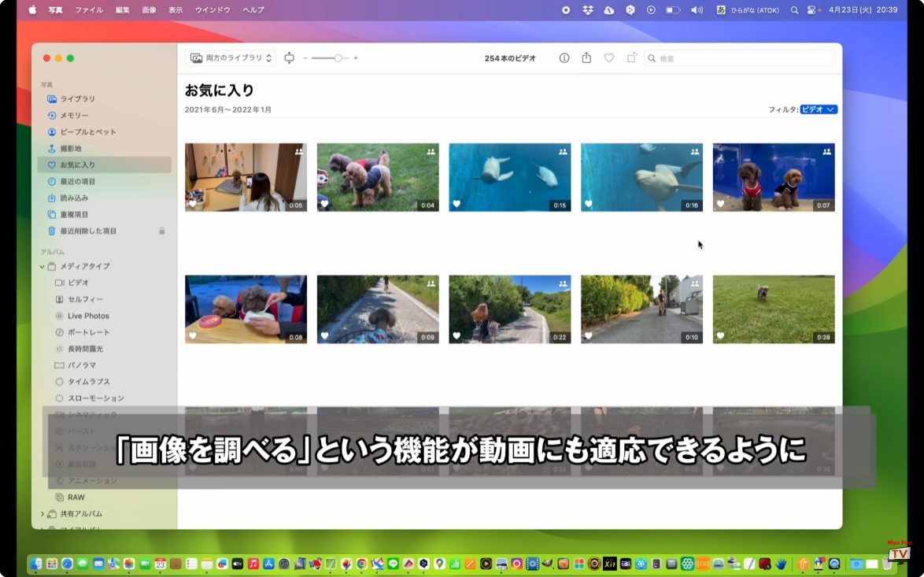The height and width of the screenshot is (577, 924).
Task: Open the LINE app in the Dock
Action: [393, 564]
